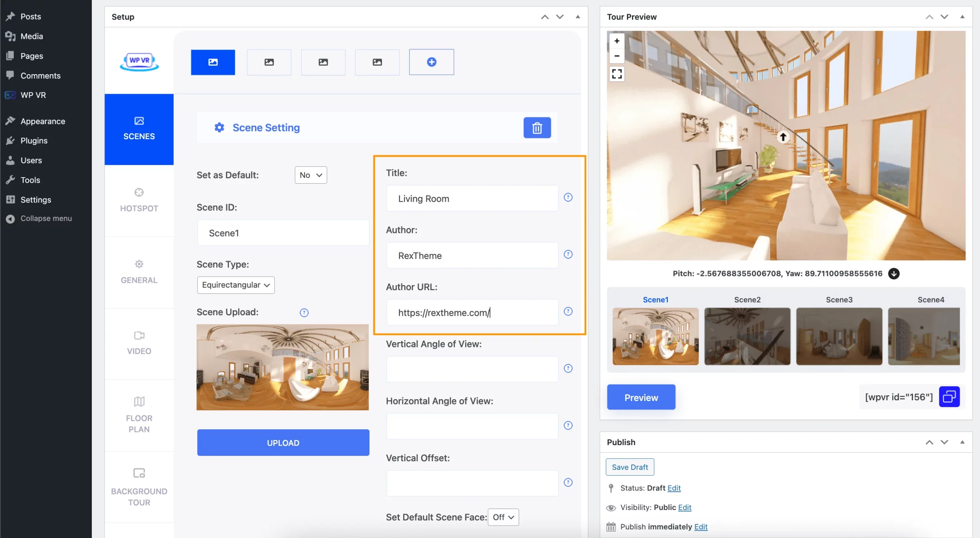Screen dimensions: 980x538
Task: Click the delete scene trash icon
Action: click(x=537, y=127)
